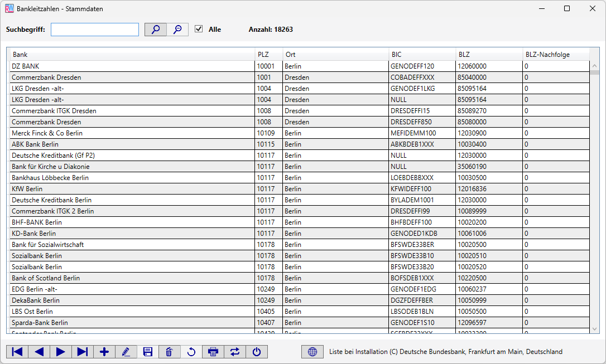Select the ABK Bank Berlin row
The height and width of the screenshot is (364, 606).
tap(300, 144)
